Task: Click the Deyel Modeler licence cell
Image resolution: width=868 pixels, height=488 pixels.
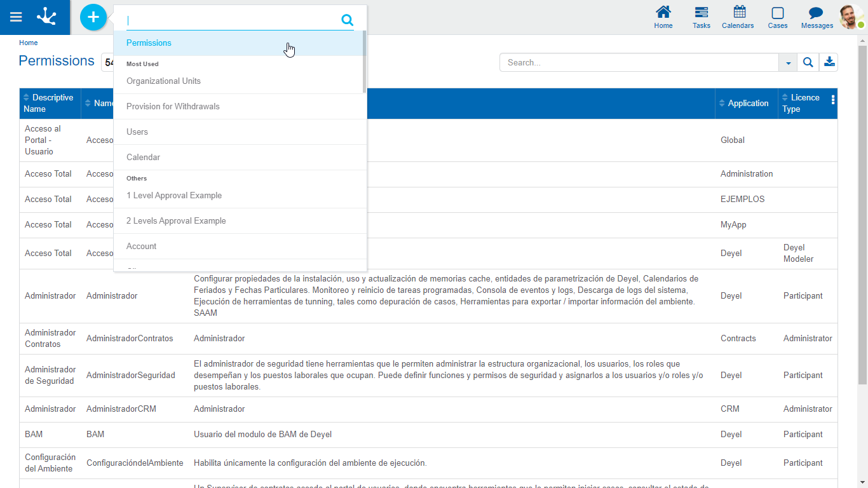Action: (x=799, y=254)
